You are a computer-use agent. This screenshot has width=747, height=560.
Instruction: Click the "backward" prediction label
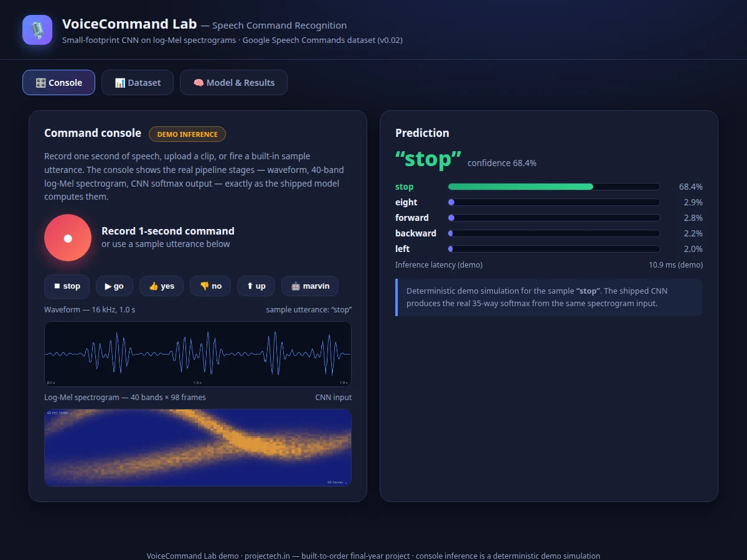coord(416,233)
